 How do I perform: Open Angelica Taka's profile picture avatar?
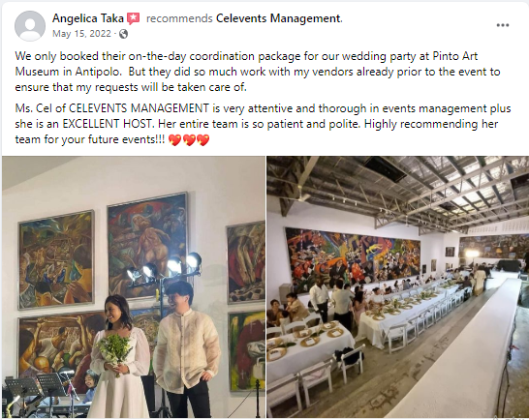pos(30,26)
